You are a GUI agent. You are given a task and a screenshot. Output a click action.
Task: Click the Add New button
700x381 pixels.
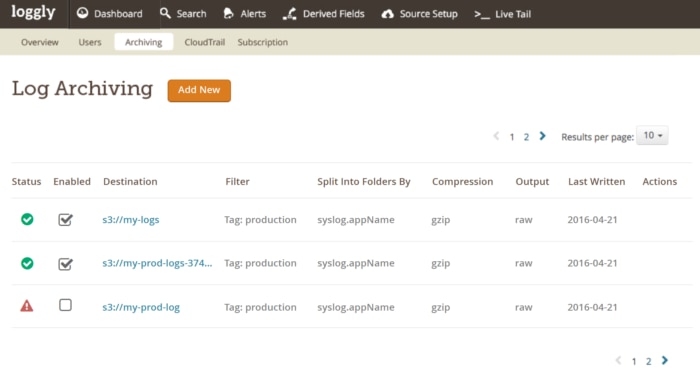point(199,90)
